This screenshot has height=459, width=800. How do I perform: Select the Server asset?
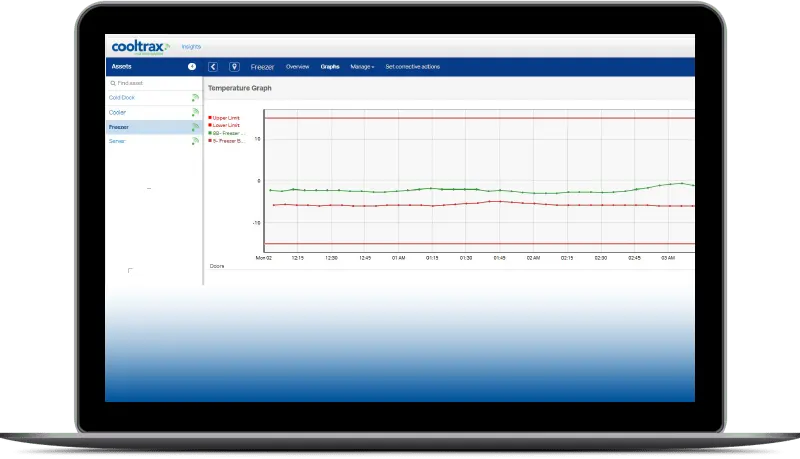117,141
